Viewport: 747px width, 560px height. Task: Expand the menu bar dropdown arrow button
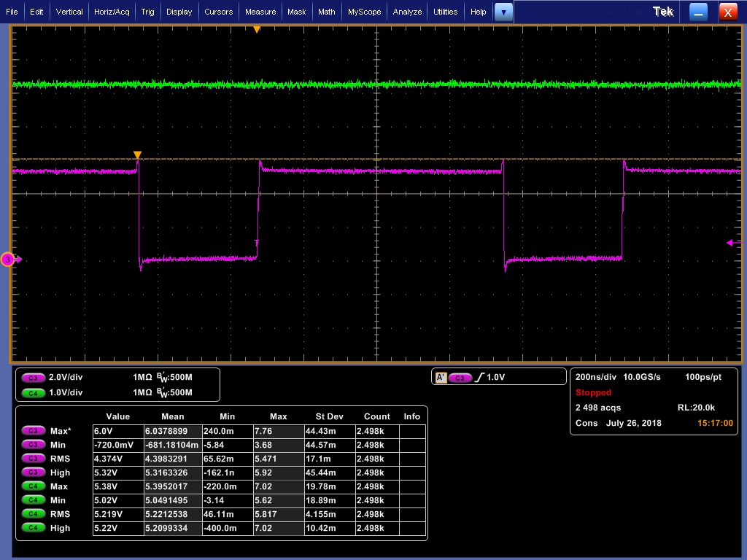[x=503, y=12]
